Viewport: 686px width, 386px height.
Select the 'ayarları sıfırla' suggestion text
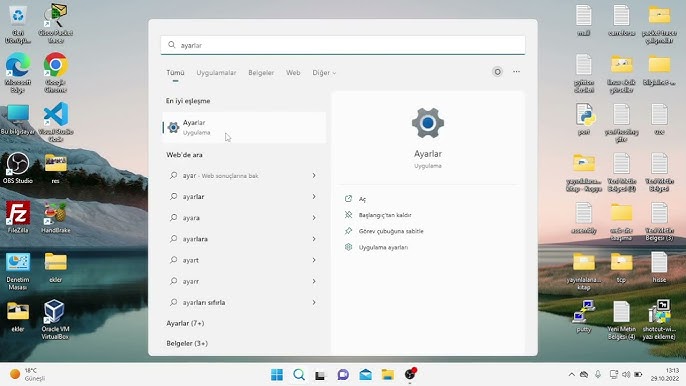click(x=204, y=302)
